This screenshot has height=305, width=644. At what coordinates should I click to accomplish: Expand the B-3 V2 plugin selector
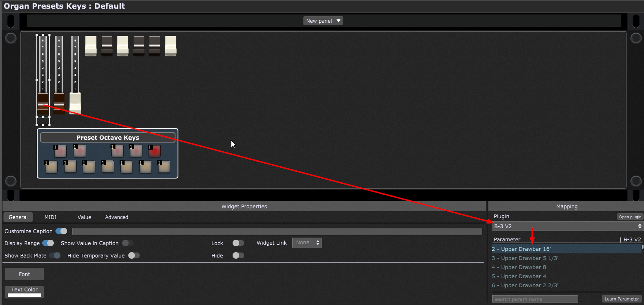(x=566, y=226)
